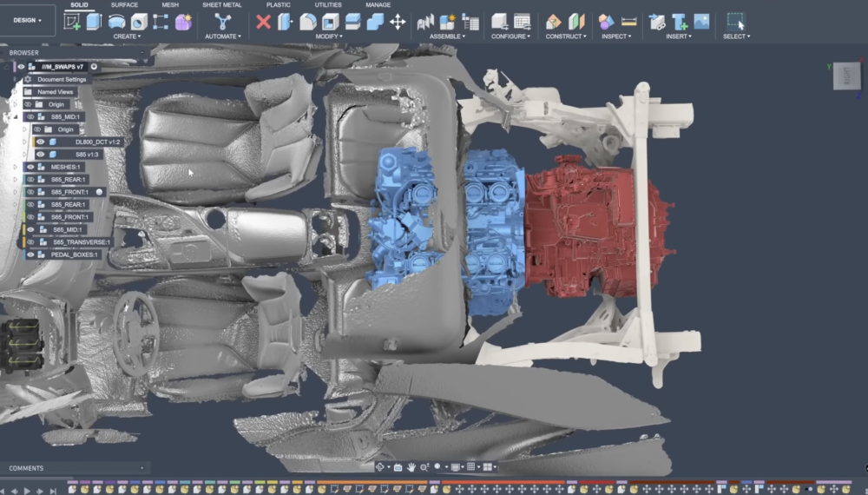The width and height of the screenshot is (868, 495).
Task: Toggle visibility of PEDAL_BOXES:1
Action: (30, 254)
